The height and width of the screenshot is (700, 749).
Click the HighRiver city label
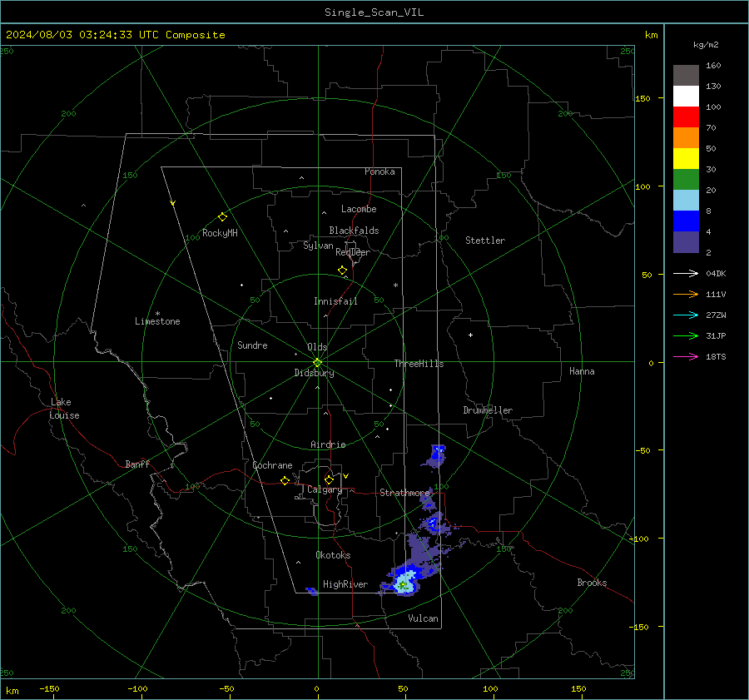[345, 584]
